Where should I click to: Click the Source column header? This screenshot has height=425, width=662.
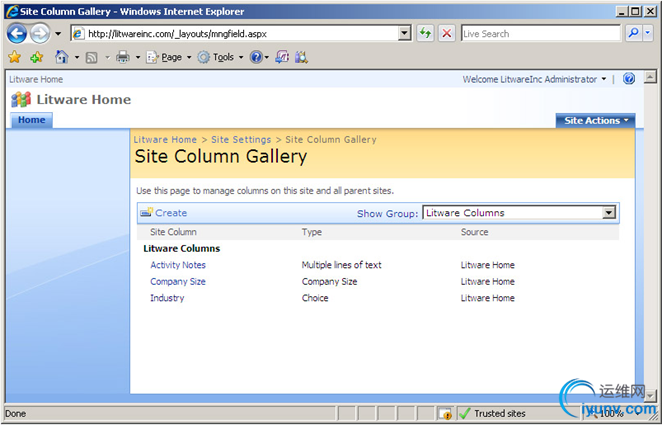(475, 232)
